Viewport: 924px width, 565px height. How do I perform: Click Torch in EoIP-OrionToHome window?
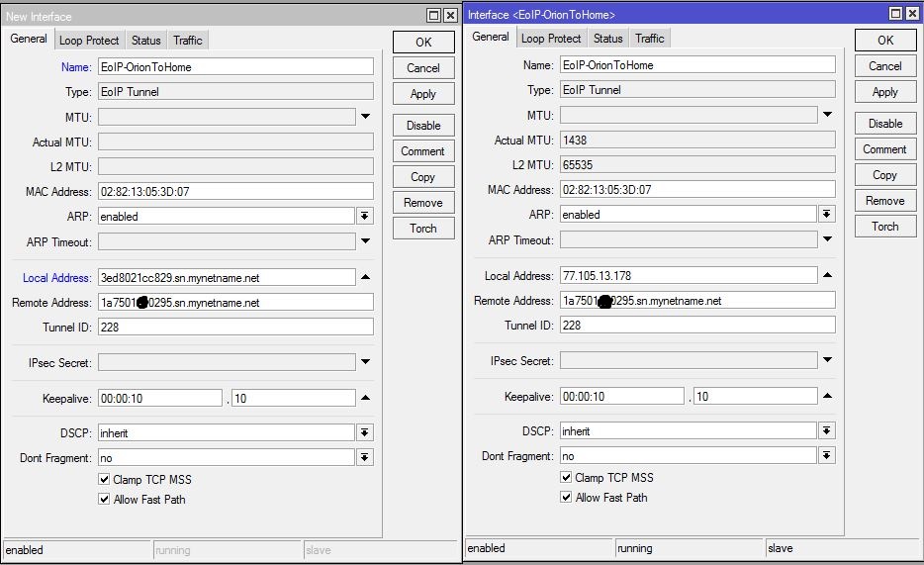coord(885,227)
